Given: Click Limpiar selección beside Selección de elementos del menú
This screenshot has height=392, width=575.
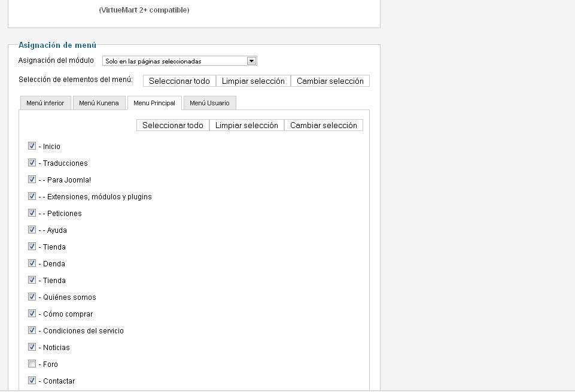Looking at the screenshot, I should (x=253, y=81).
